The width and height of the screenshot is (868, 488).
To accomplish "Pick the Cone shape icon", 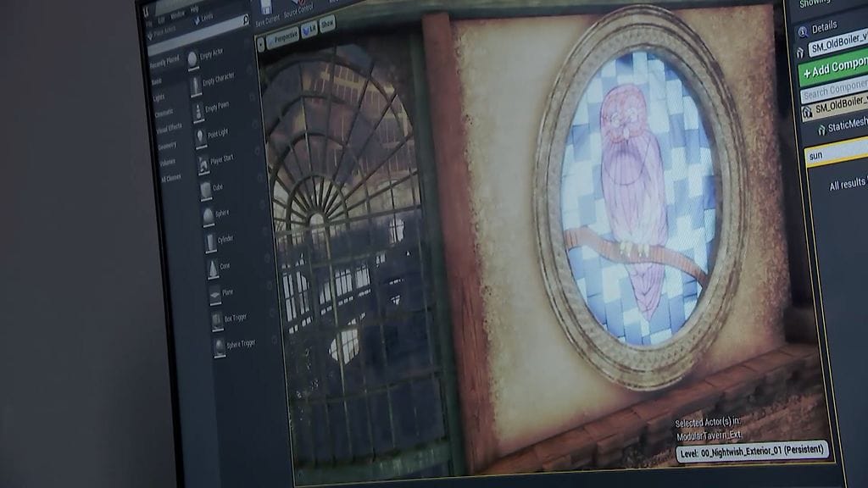I will click(x=213, y=269).
